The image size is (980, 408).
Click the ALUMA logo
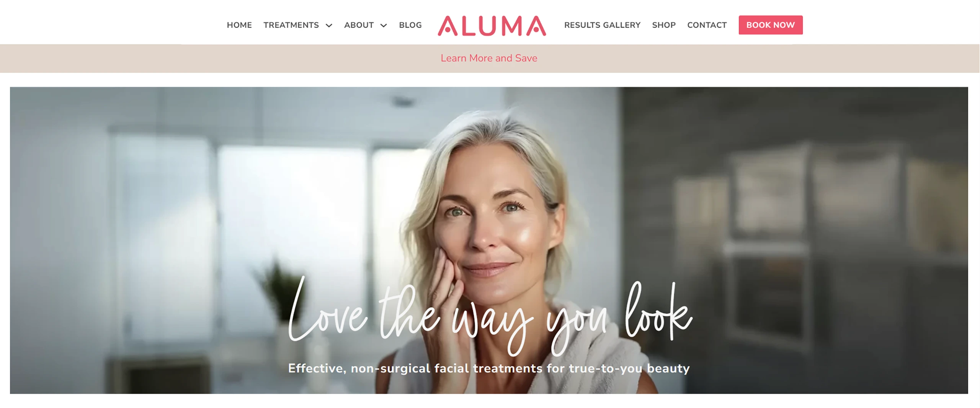coord(492,26)
